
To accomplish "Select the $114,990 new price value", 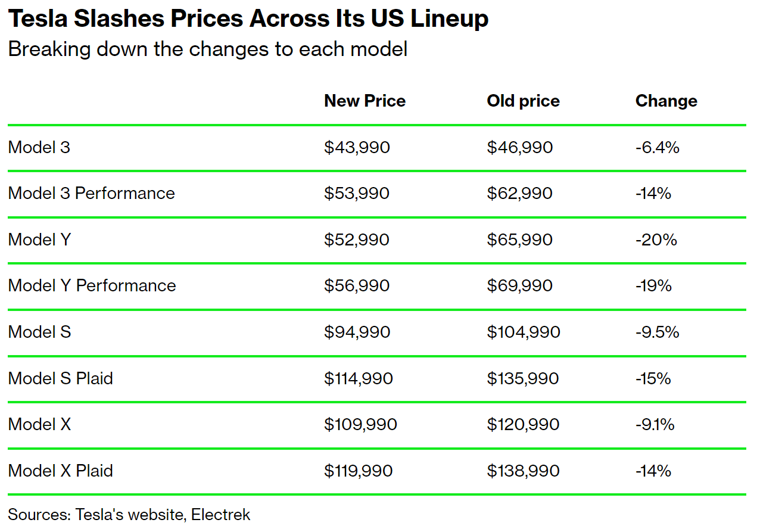I will click(359, 378).
